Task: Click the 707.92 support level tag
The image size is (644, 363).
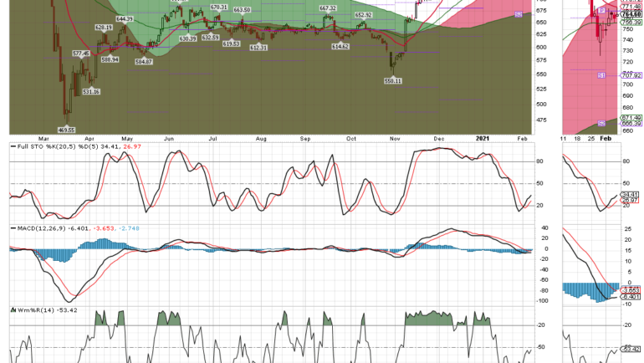Action: click(x=631, y=75)
